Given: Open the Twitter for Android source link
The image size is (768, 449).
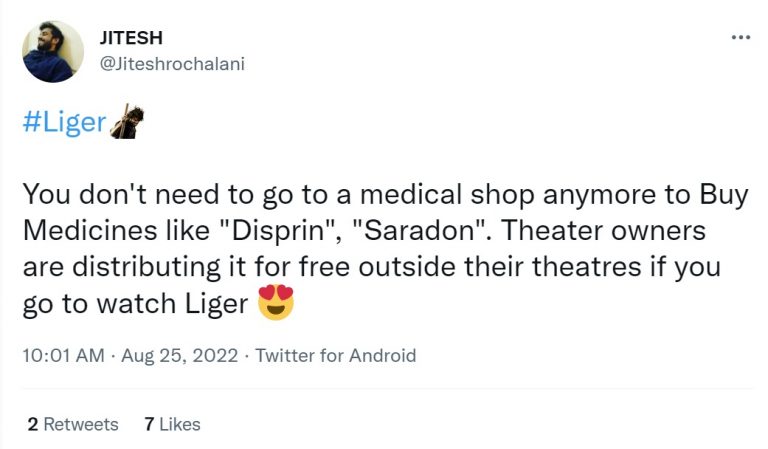Looking at the screenshot, I should (336, 355).
